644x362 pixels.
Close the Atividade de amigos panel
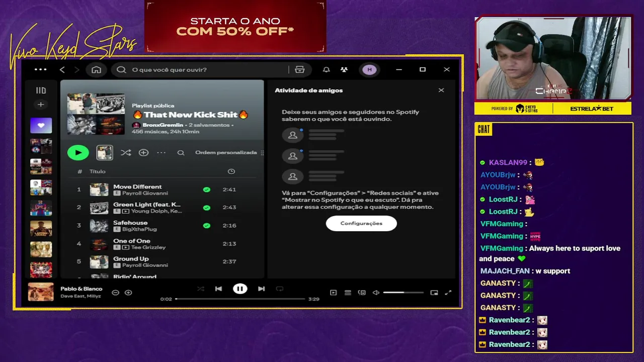point(441,90)
